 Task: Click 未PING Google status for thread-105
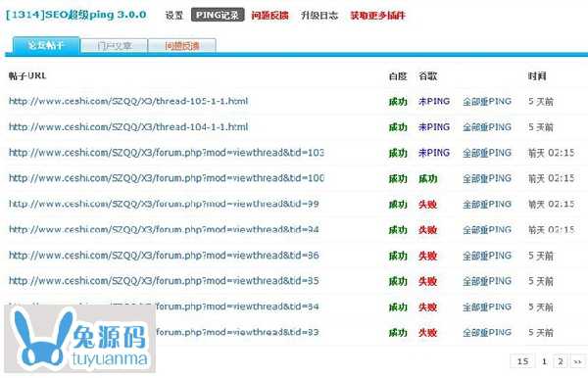click(434, 102)
